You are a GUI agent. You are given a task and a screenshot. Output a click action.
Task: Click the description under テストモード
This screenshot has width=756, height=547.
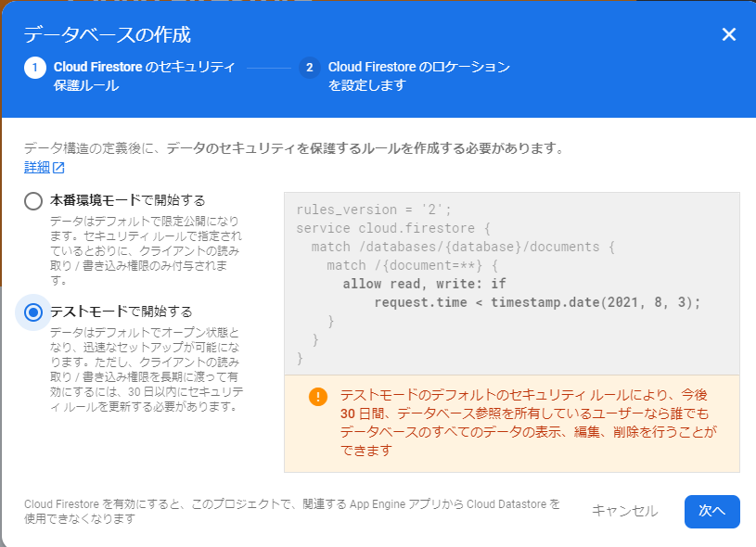(146, 370)
